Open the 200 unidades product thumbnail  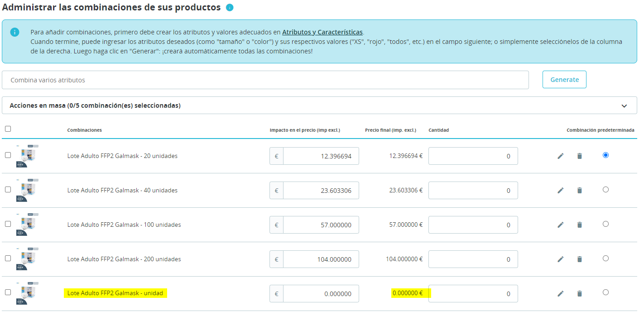coord(27,259)
